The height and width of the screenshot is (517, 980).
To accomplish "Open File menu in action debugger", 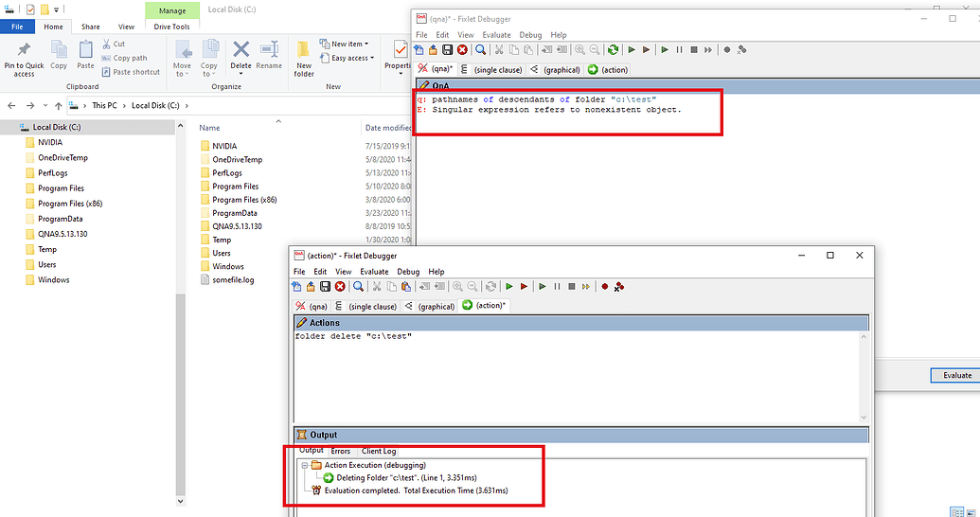I will point(299,272).
